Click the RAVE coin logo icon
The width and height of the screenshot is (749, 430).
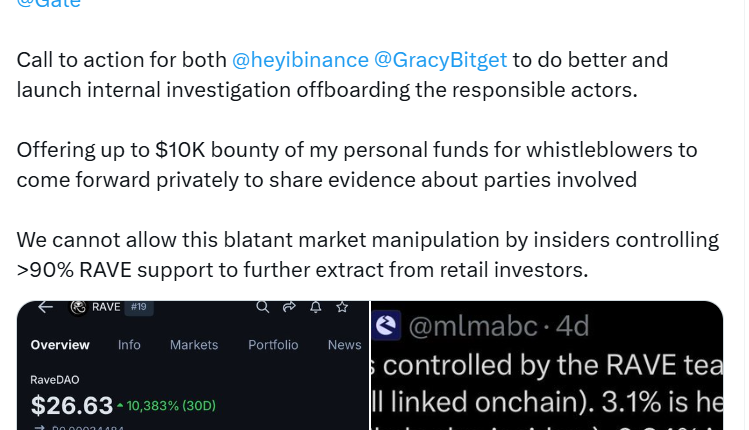pos(77,307)
